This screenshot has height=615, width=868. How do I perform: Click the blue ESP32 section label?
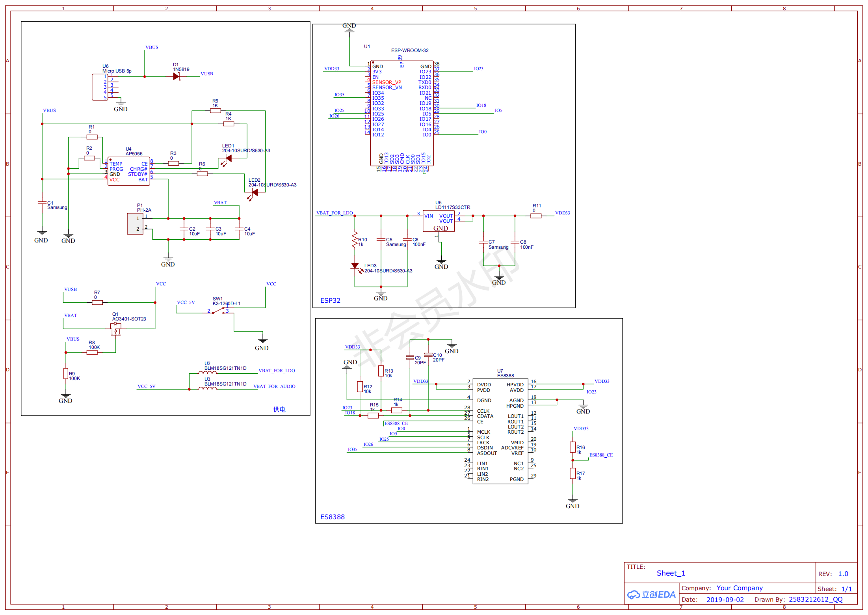click(x=330, y=300)
